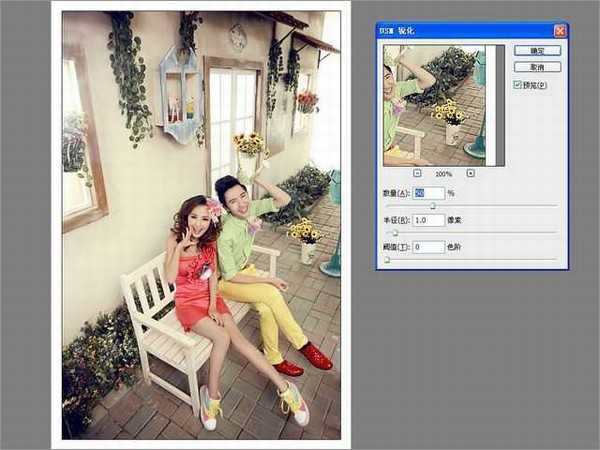Image resolution: width=600 pixels, height=450 pixels.
Task: Click the 半径 (Radius) pixel input field
Action: (x=428, y=220)
